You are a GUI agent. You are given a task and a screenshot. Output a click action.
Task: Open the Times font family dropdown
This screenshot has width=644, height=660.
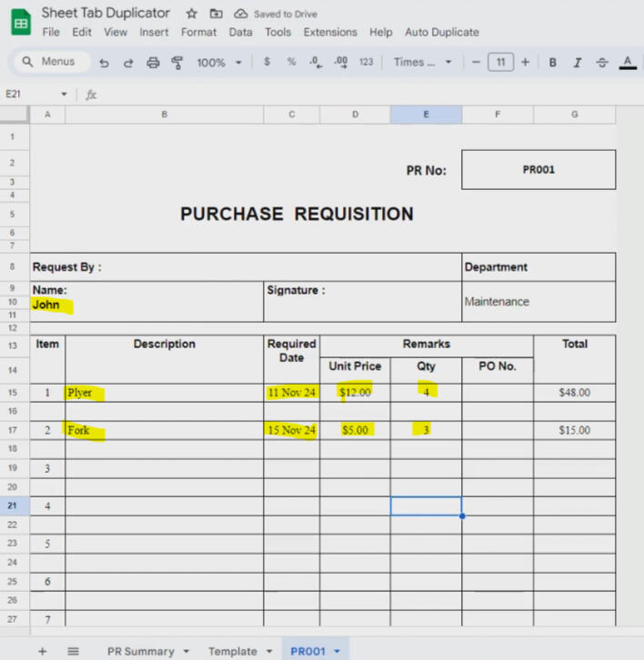coord(422,63)
